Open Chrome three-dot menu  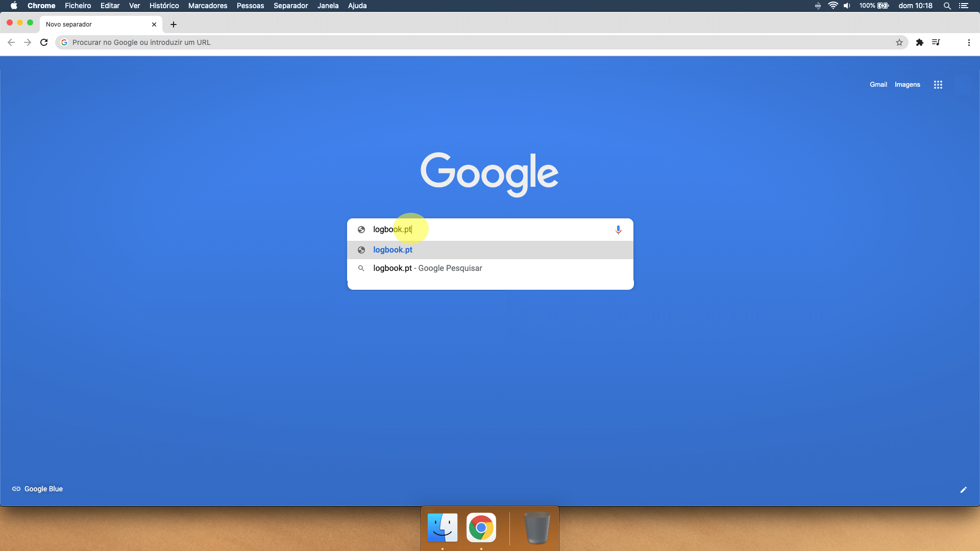tap(969, 42)
